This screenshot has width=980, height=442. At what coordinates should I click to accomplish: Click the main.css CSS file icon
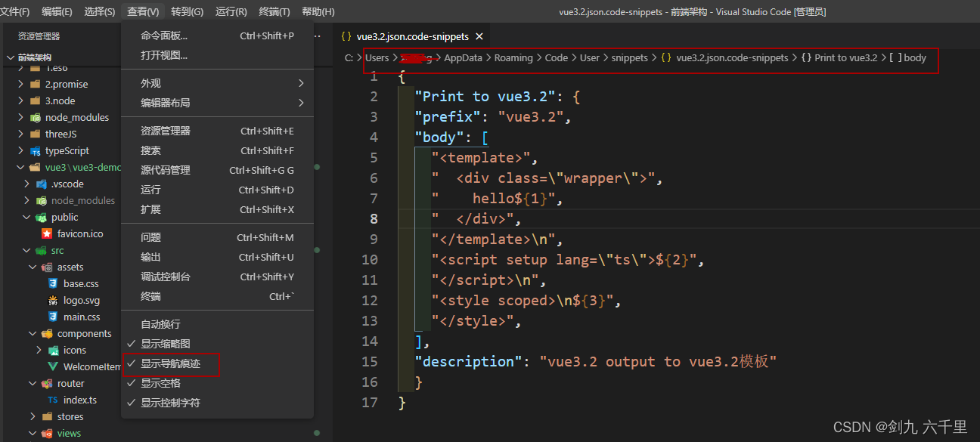coord(53,317)
